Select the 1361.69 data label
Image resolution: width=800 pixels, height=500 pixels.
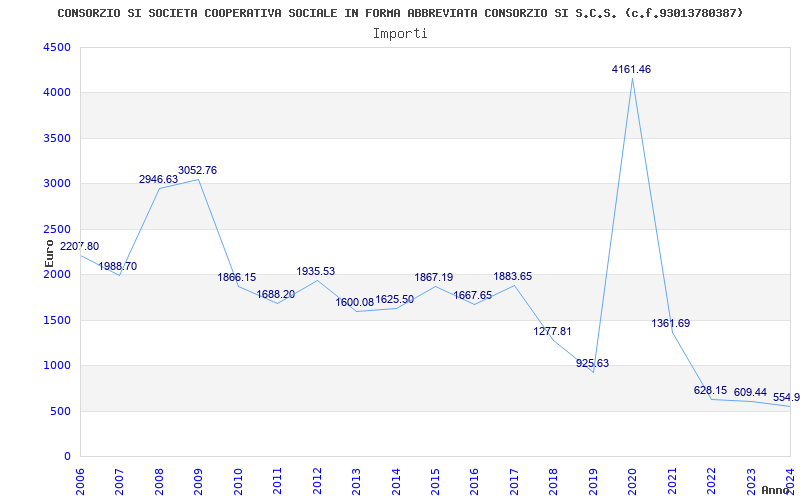[x=670, y=323]
